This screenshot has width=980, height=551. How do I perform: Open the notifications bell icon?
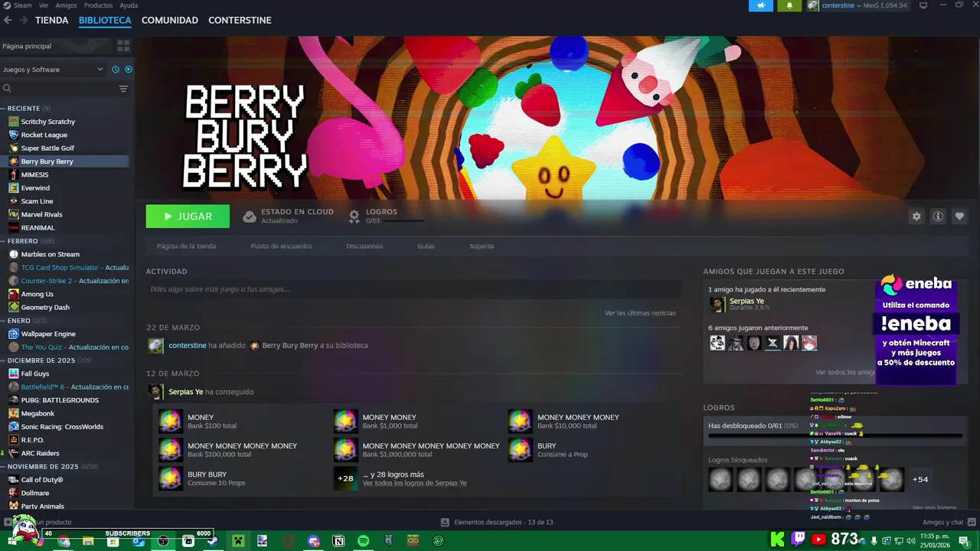[789, 5]
